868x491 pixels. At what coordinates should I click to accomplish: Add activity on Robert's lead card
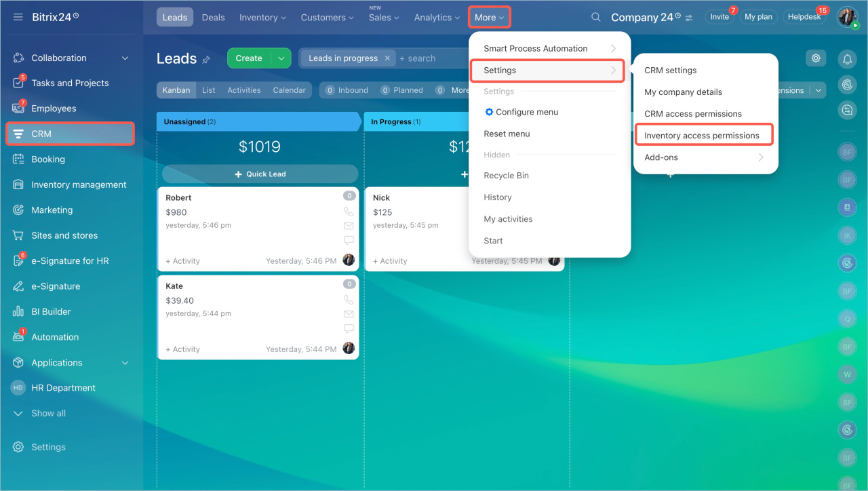[x=182, y=260]
